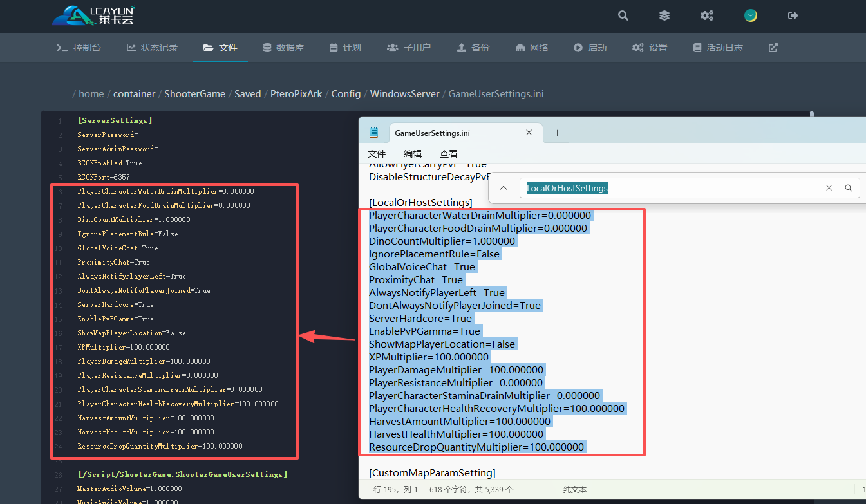Click the logout arrow icon
Viewport: 866px width, 504px height.
point(793,15)
